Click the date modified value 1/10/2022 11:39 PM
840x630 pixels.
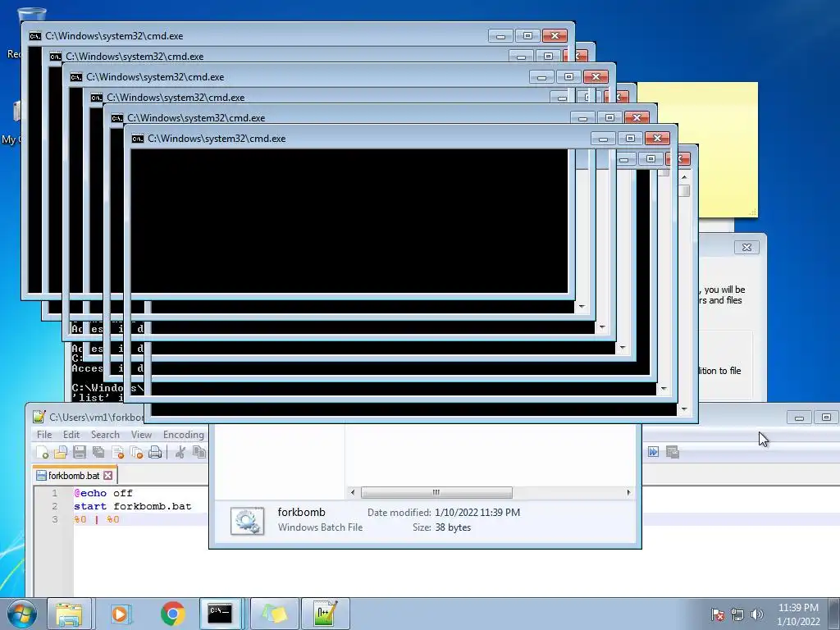[477, 512]
